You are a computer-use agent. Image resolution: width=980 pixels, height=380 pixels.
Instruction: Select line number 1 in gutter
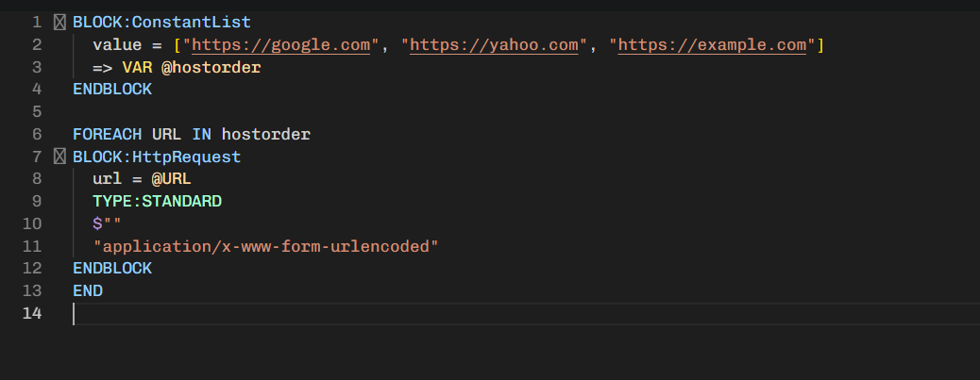tap(37, 23)
